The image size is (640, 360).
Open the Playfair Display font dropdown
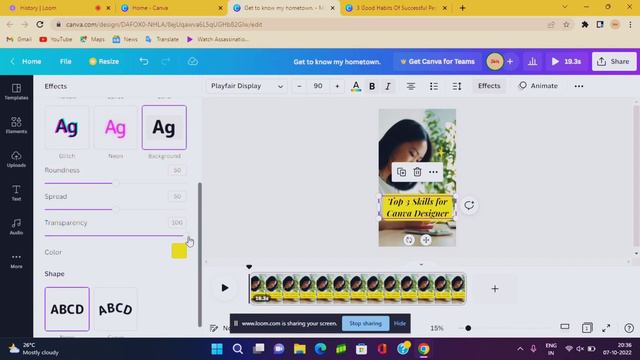(x=247, y=86)
